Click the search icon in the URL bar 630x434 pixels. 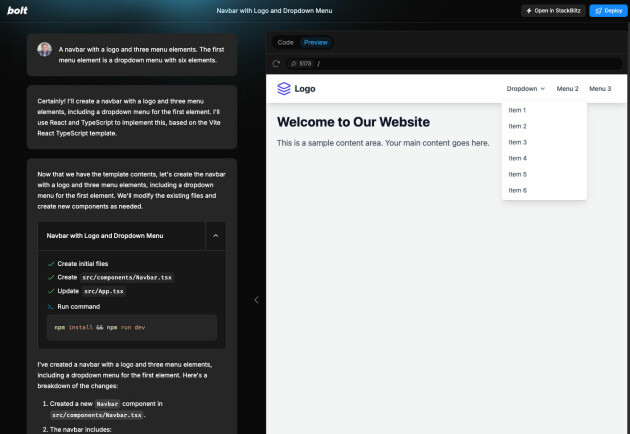coord(294,63)
